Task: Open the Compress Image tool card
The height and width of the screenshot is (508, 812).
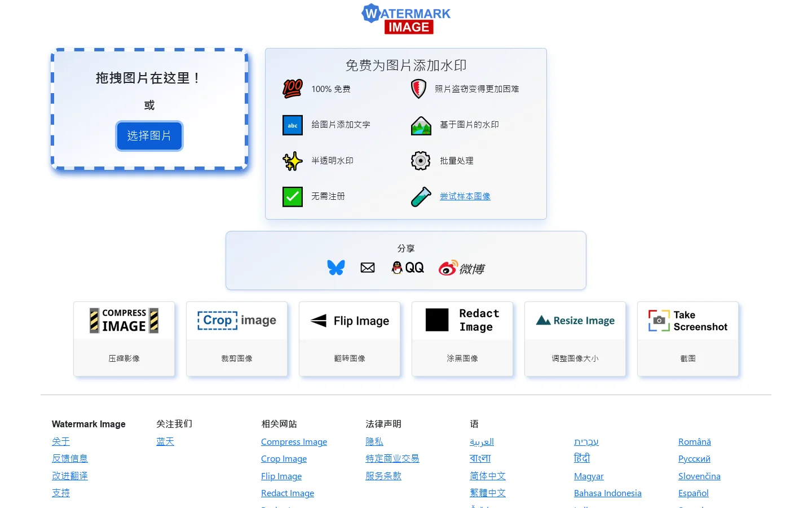Action: click(124, 339)
